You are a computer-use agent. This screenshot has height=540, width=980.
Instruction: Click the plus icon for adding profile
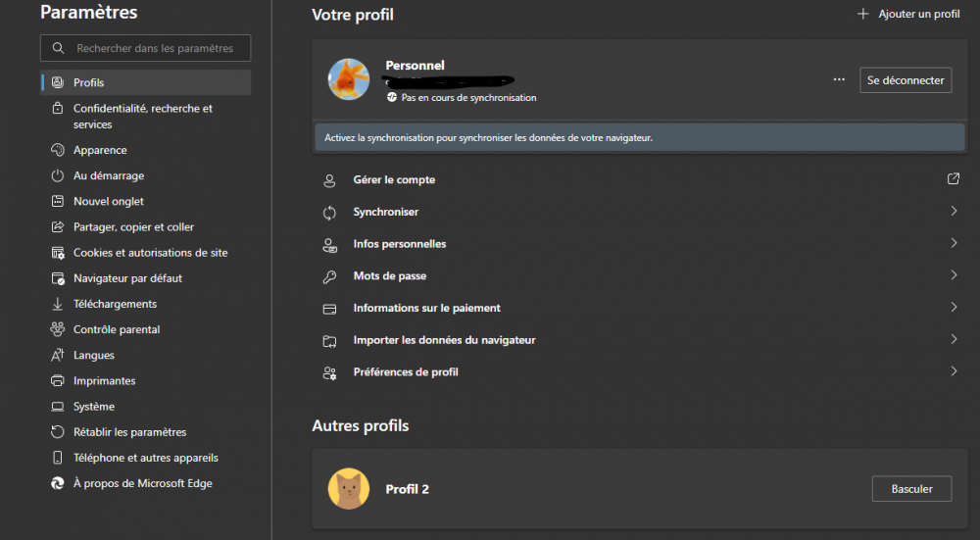863,14
